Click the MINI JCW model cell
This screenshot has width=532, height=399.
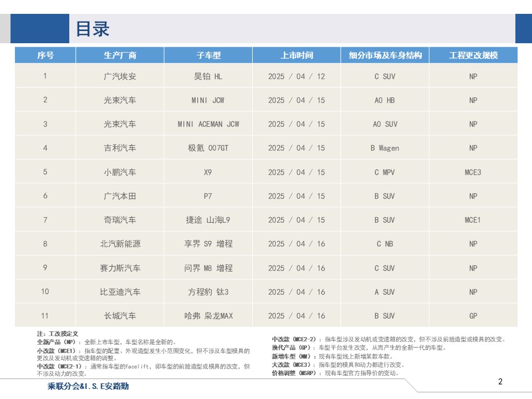(x=208, y=100)
